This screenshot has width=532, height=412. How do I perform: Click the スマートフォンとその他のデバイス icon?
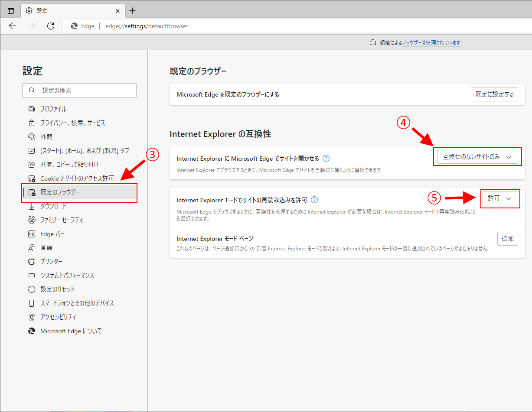click(31, 303)
